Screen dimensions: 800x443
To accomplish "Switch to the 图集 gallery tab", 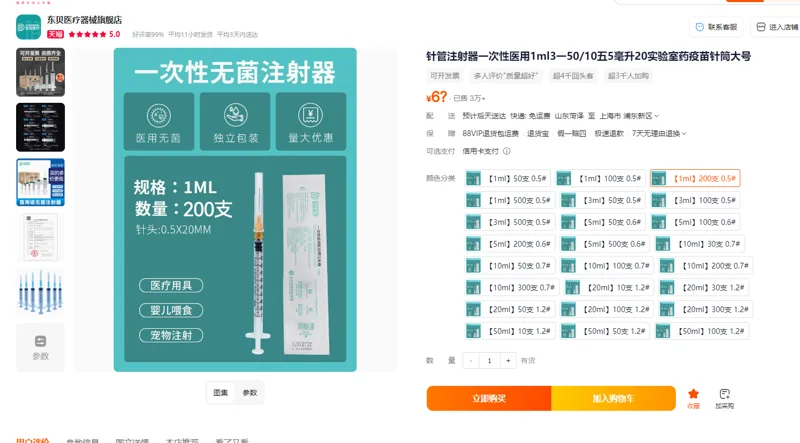I will pyautogui.click(x=220, y=392).
